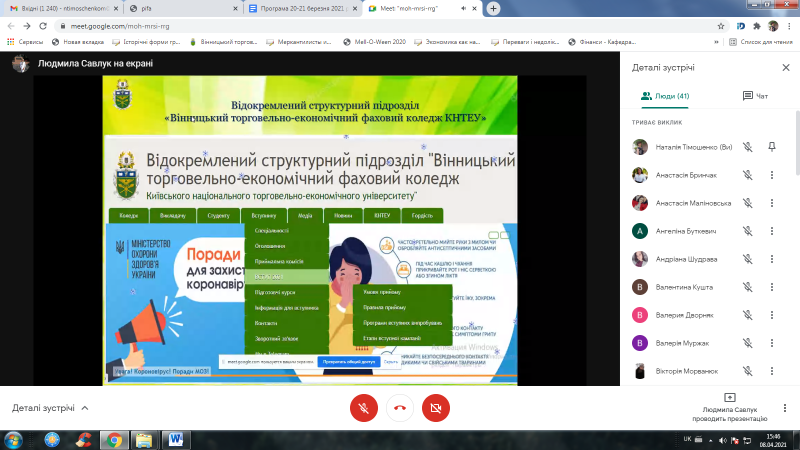
Task: Click muted mic icon of Валерія Муржак
Action: tap(747, 343)
